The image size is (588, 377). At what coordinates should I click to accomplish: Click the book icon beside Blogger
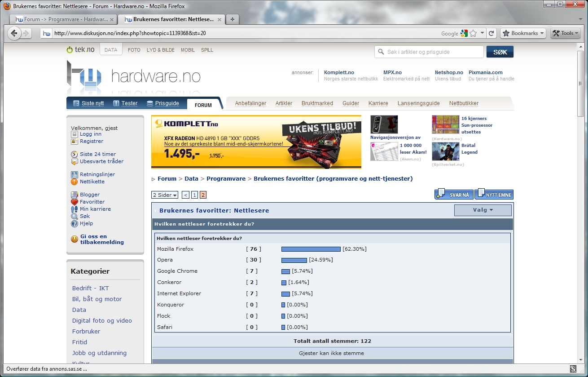point(74,195)
